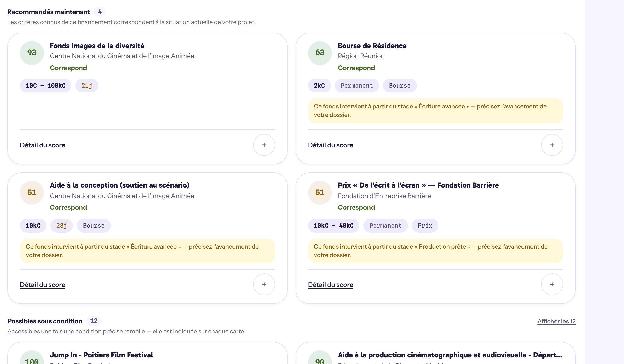This screenshot has width=624, height=364.
Task: Open the Jump In - Poitiers Film Festival title
Action: click(101, 355)
